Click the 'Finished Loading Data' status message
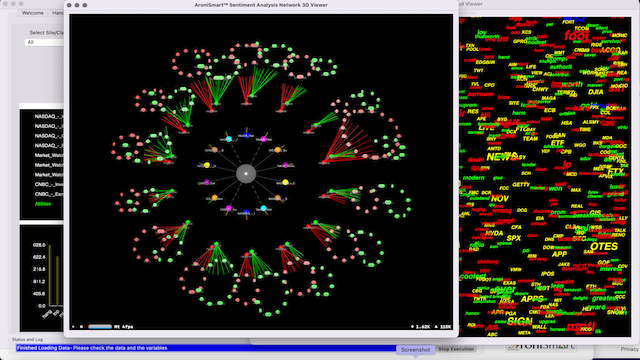Image resolution: width=640 pixels, height=360 pixels. (92, 348)
